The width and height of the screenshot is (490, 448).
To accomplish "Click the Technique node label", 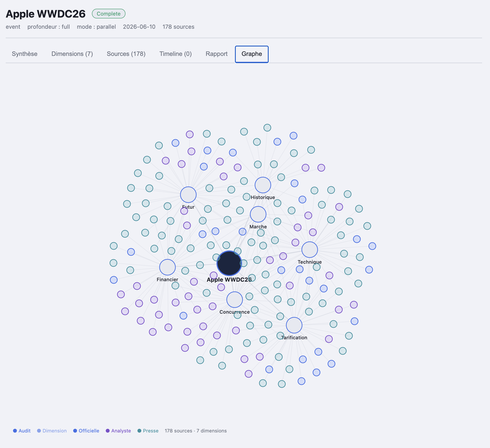I will pos(310,262).
